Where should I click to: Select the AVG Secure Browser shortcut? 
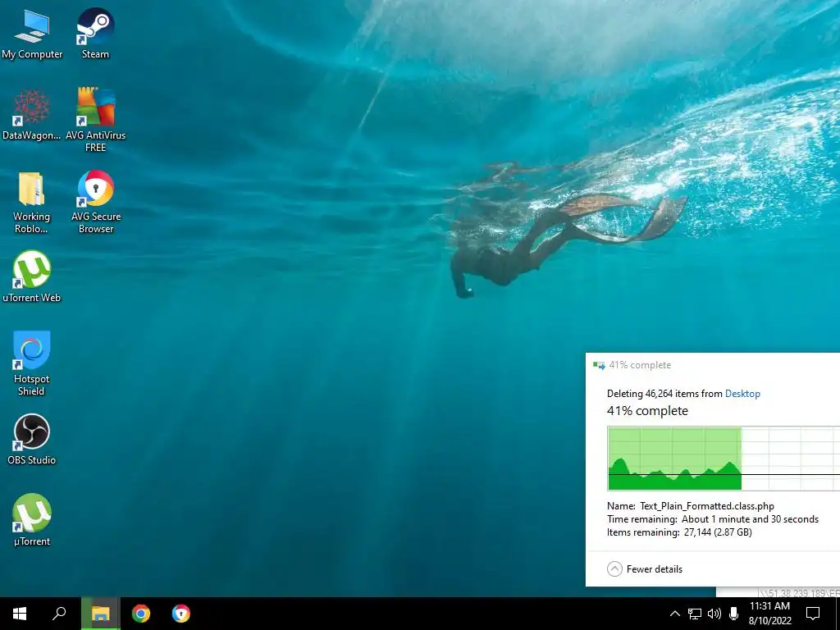(96, 202)
